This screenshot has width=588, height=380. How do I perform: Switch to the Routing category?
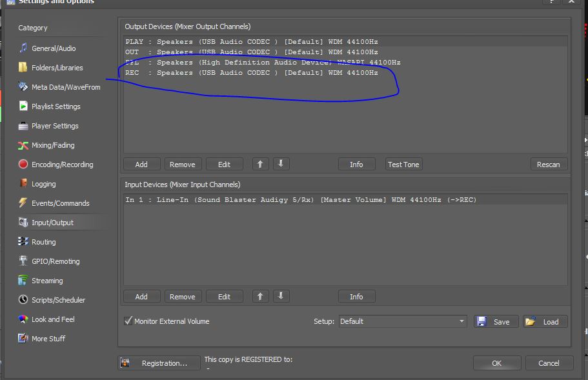click(43, 242)
